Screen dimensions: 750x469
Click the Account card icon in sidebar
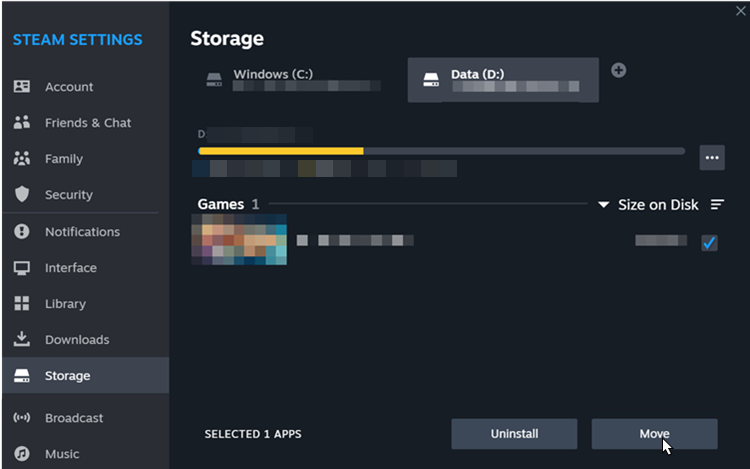[x=22, y=87]
